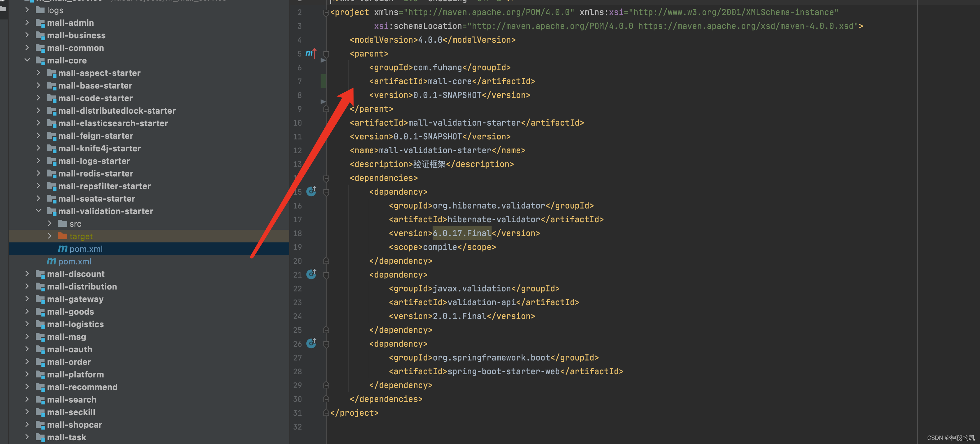980x444 pixels.
Task: Click the target folder icon under mall-validation-starter
Action: click(x=62, y=236)
